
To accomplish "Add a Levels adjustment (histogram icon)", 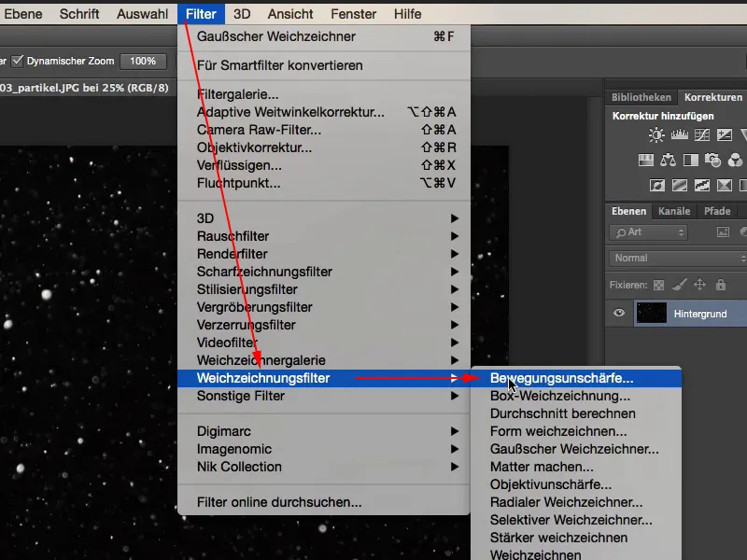I will pyautogui.click(x=680, y=135).
